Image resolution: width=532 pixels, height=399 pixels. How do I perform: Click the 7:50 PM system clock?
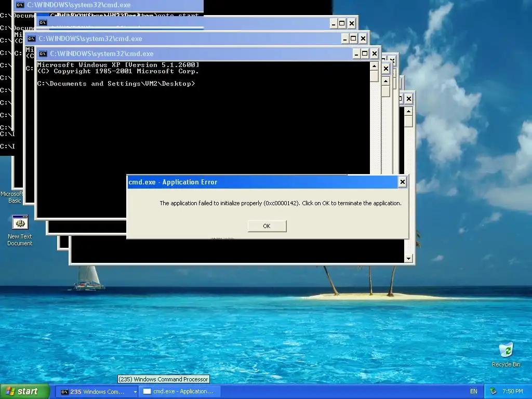point(513,392)
